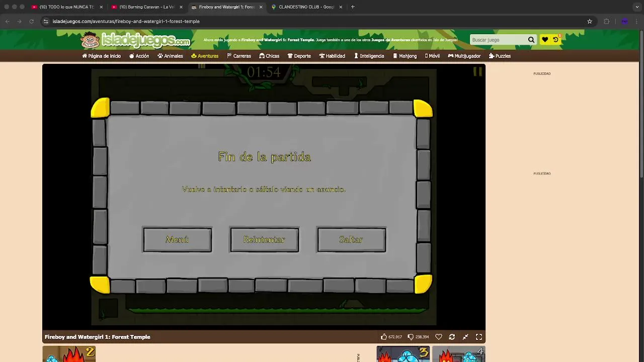644x362 pixels.
Task: Open the Chicas category
Action: tap(269, 56)
